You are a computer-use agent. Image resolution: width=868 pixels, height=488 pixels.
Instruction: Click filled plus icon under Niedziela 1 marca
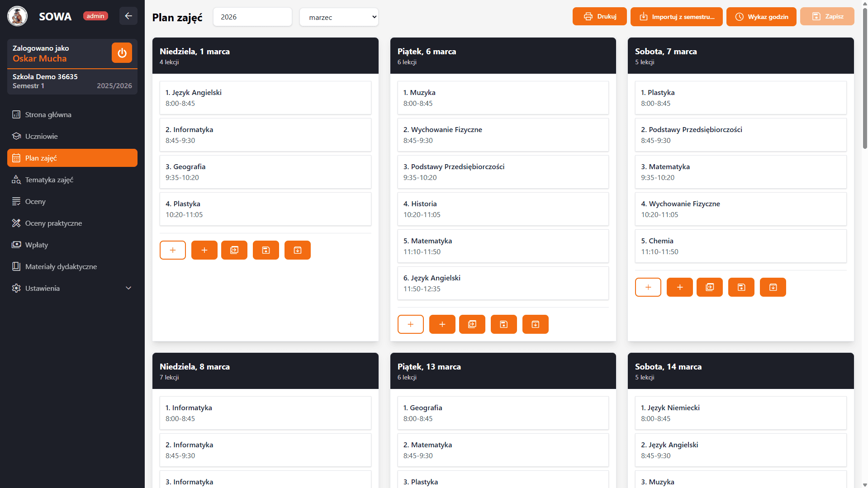pyautogui.click(x=204, y=250)
